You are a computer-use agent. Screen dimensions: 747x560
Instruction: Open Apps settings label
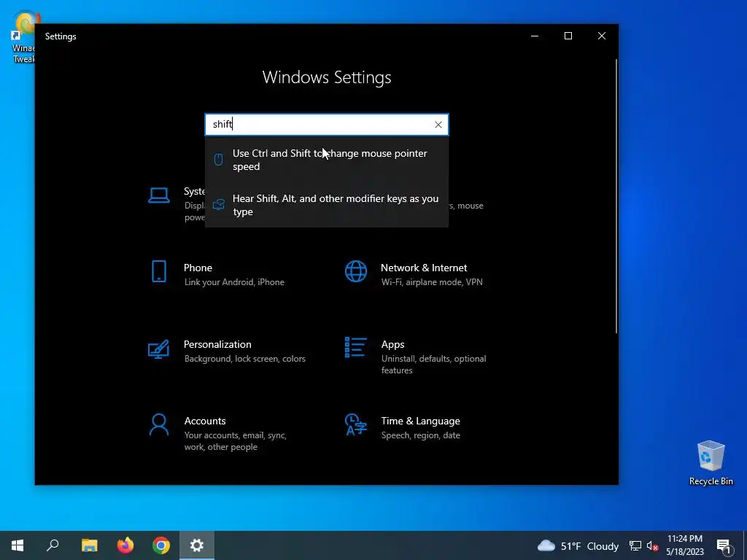pos(392,344)
